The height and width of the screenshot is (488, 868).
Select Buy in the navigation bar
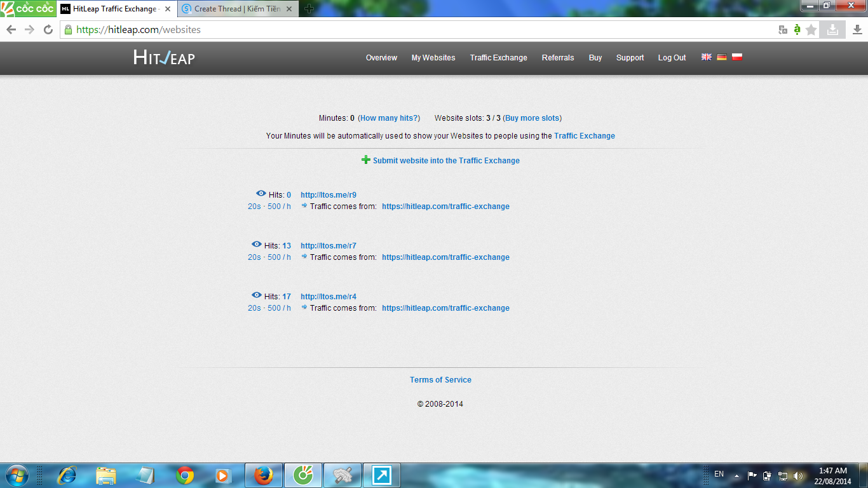tap(595, 58)
